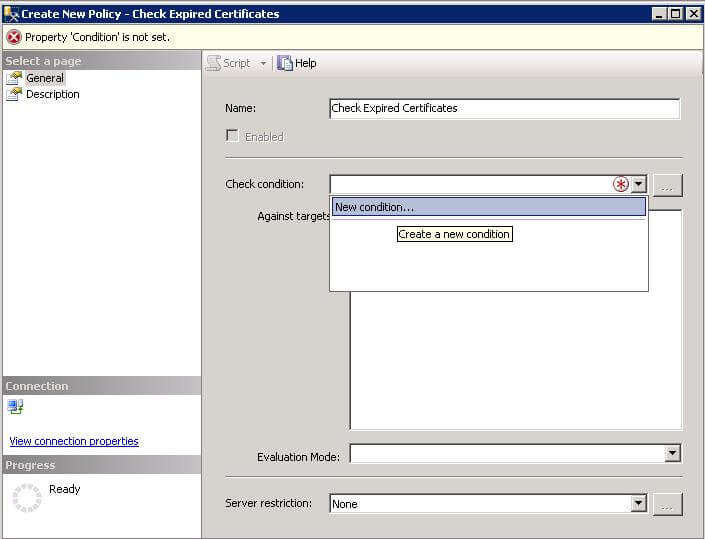
Task: Open View connection properties link
Action: tap(74, 441)
